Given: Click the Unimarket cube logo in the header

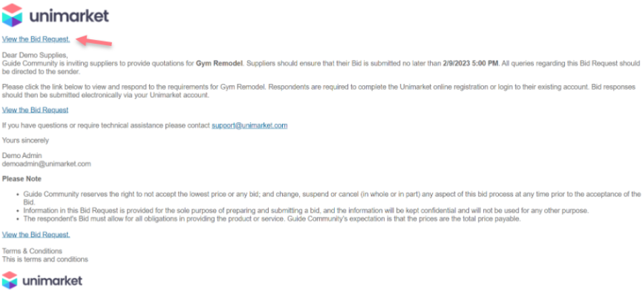Looking at the screenshot, I should pyautogui.click(x=13, y=14).
